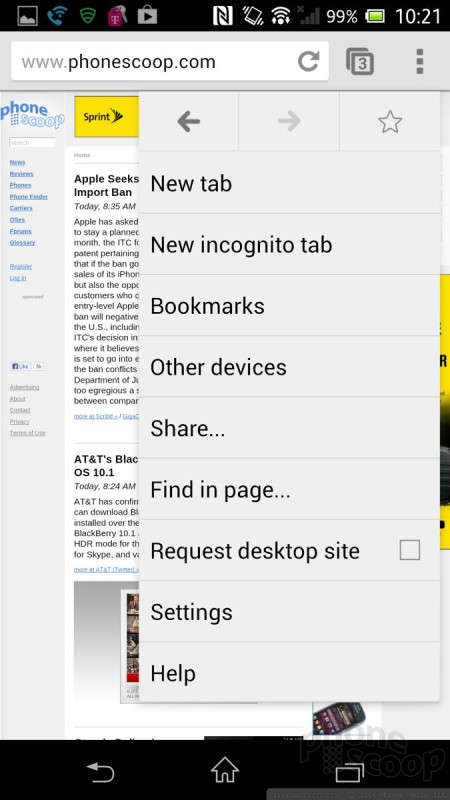
Task: Open the Reviews link in the sidebar
Action: [21, 174]
